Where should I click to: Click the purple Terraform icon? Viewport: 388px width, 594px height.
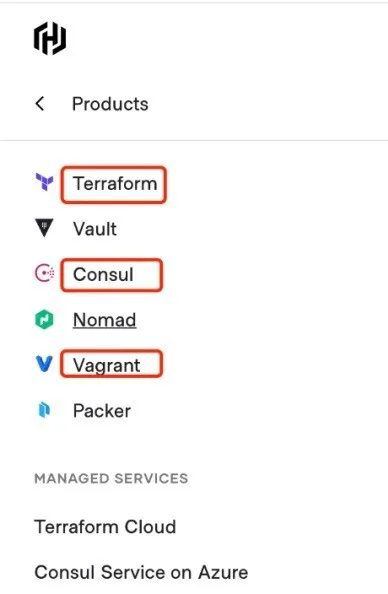[x=44, y=181]
